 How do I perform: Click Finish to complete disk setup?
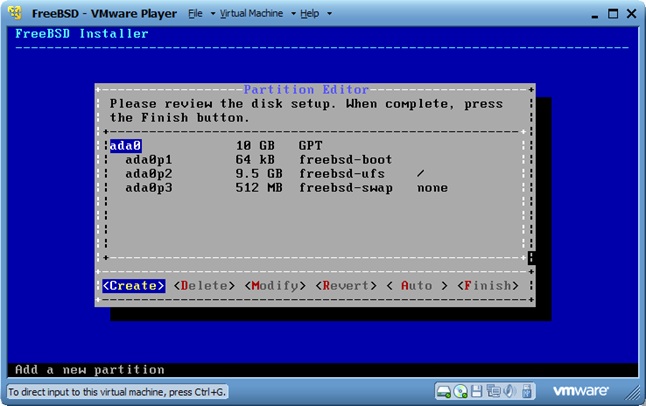[488, 286]
